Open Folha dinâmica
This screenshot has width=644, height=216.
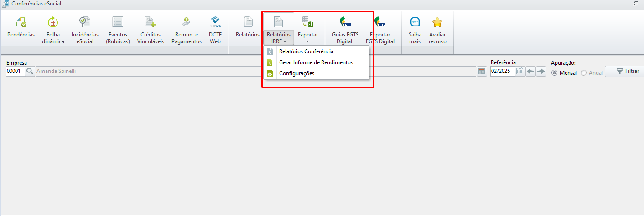point(53,30)
